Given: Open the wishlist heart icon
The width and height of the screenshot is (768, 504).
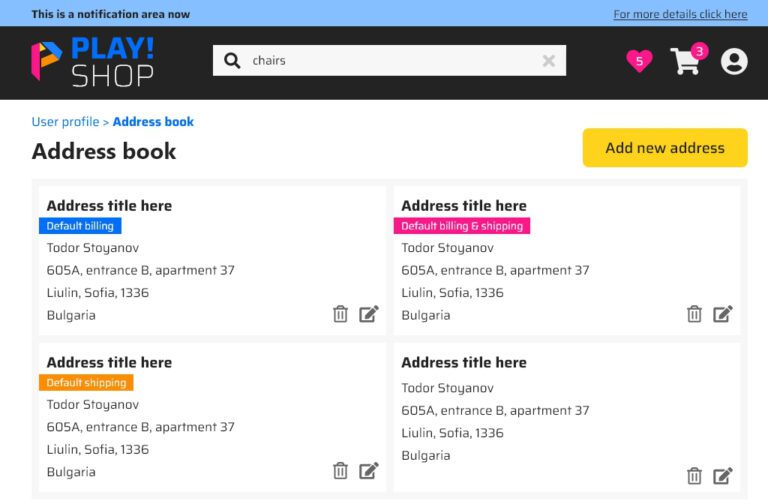Looking at the screenshot, I should click(639, 61).
